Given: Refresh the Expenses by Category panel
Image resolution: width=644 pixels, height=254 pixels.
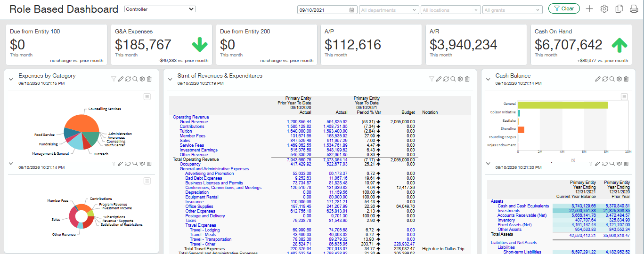Looking at the screenshot, I should coord(128,79).
